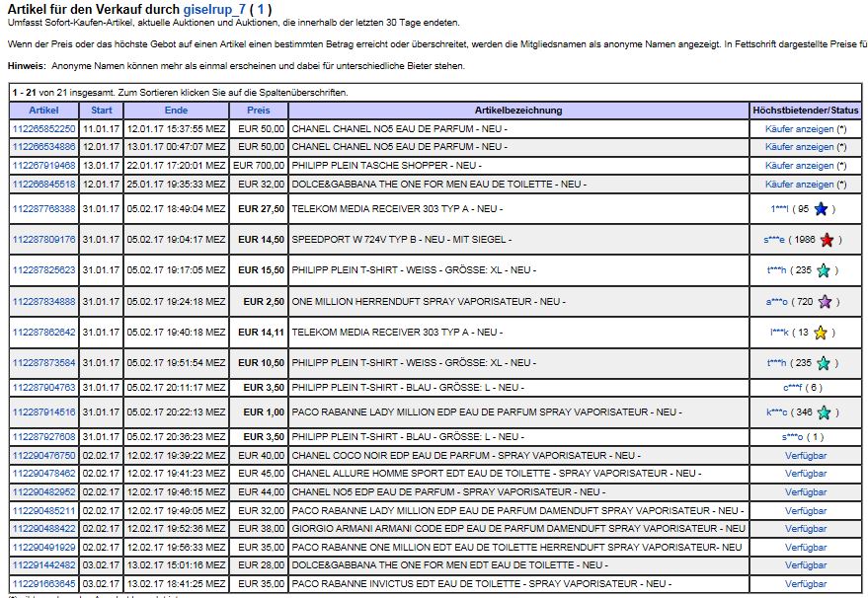
Task: Open Speedport item number 112287809176
Action: tap(43, 240)
